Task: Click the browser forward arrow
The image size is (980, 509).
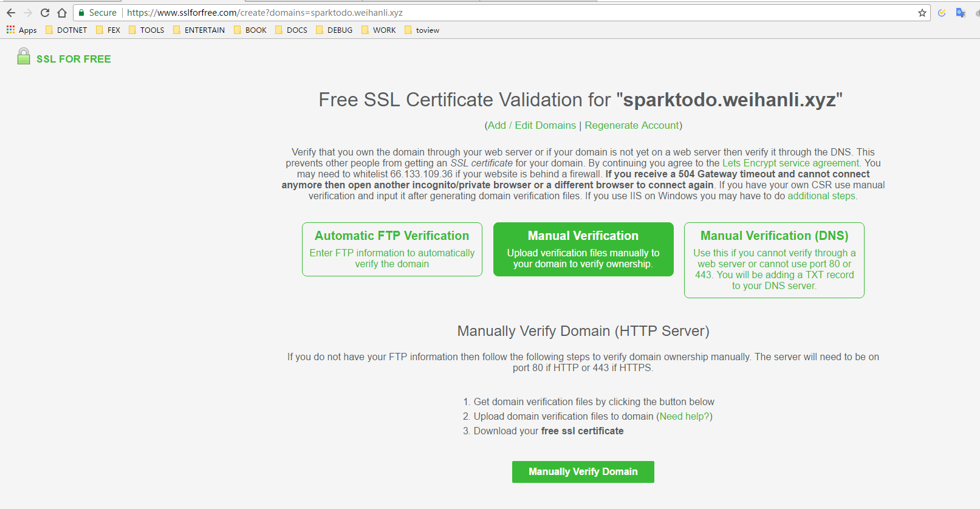Action: (28, 13)
